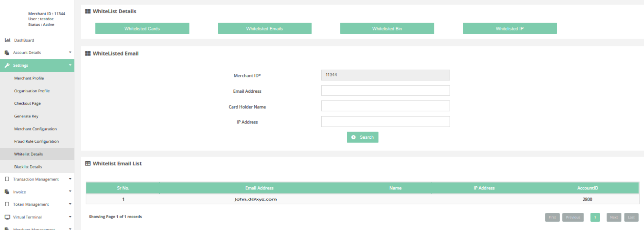The image size is (644, 230).
Task: Expand the Account Details menu arrow
Action: [70, 52]
